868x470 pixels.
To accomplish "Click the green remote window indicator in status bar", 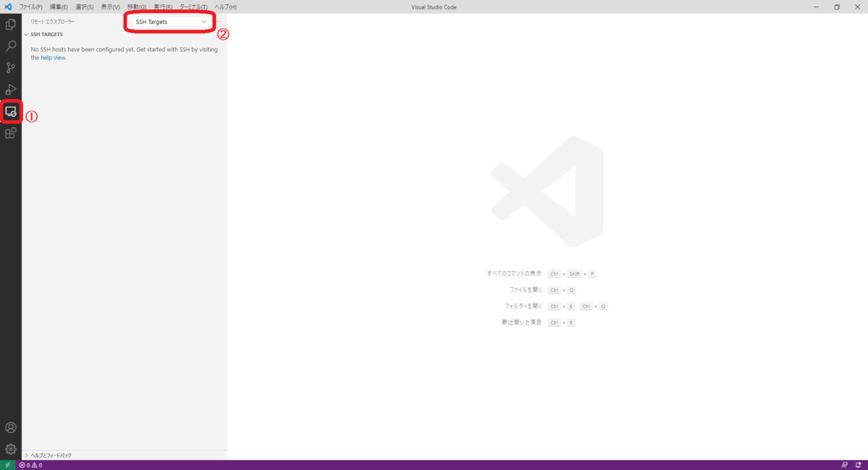I will click(x=7, y=465).
